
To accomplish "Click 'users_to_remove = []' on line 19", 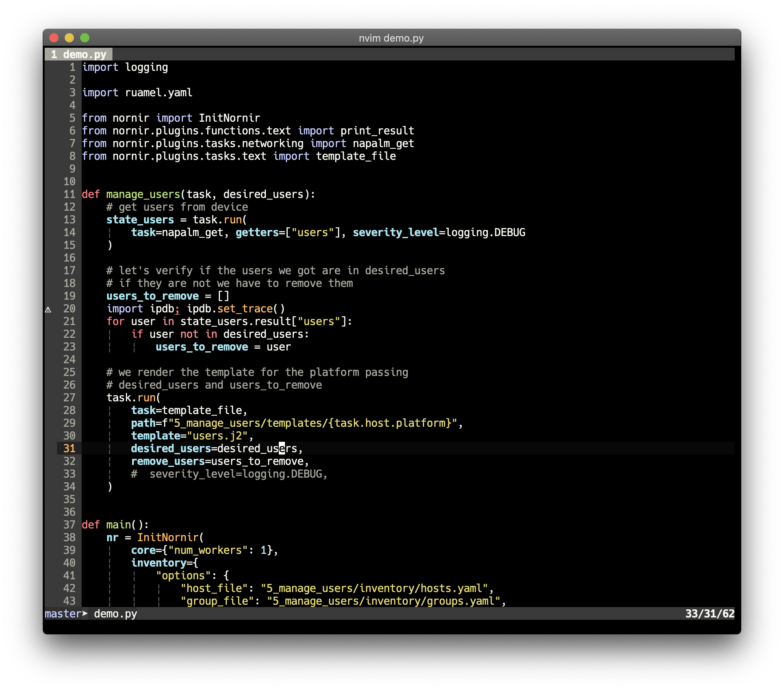I will tap(168, 296).
